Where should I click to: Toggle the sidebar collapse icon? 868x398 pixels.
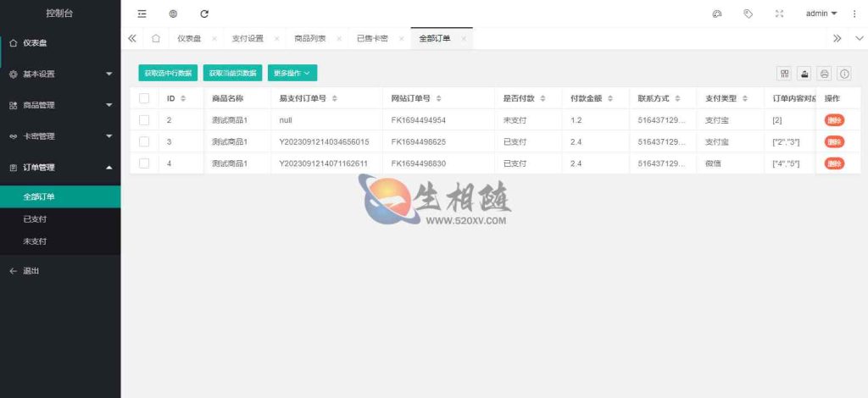[142, 14]
